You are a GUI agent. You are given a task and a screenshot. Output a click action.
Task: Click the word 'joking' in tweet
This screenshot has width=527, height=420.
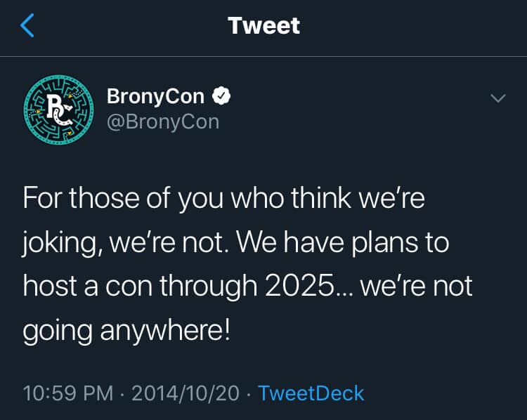[x=60, y=243]
